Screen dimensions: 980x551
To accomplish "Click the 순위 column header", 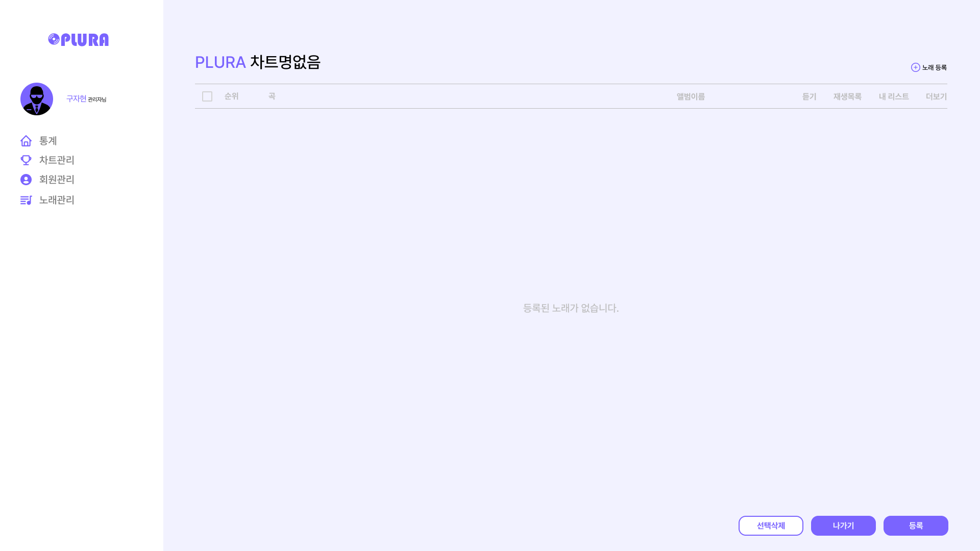I will coord(231,96).
